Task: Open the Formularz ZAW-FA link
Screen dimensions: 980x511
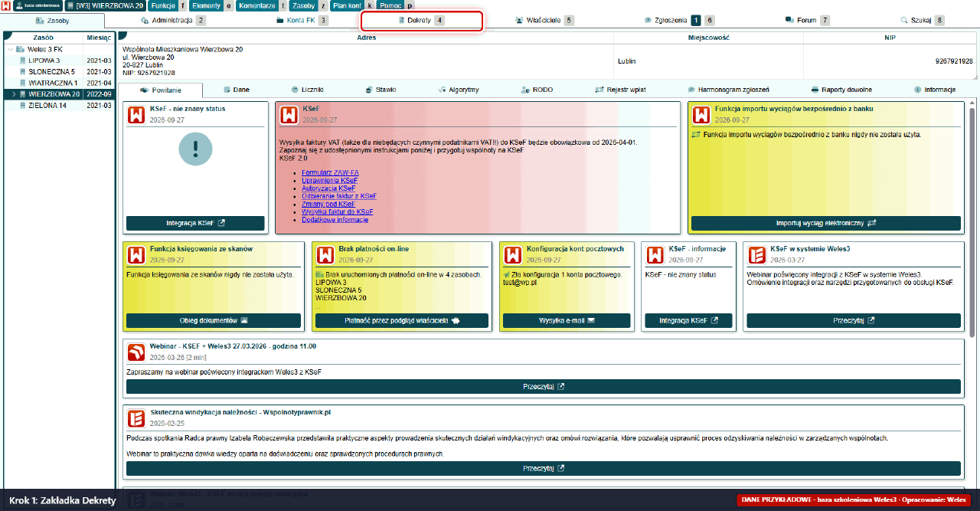Action: [x=330, y=173]
